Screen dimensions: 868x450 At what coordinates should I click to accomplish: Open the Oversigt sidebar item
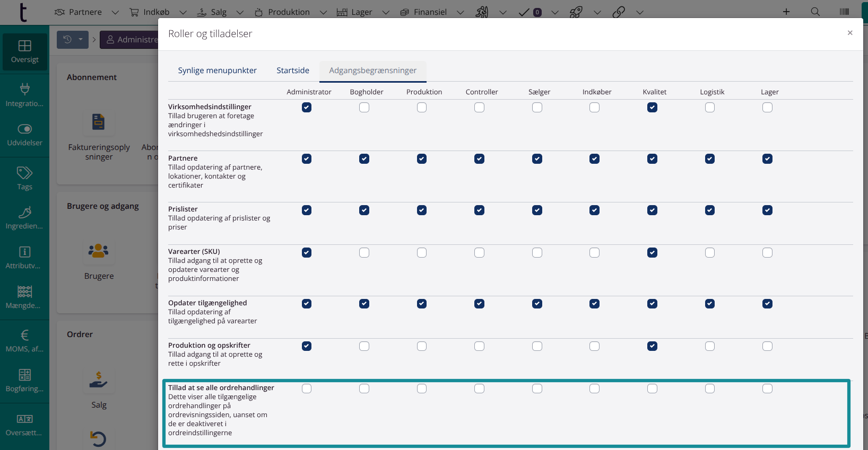point(24,52)
